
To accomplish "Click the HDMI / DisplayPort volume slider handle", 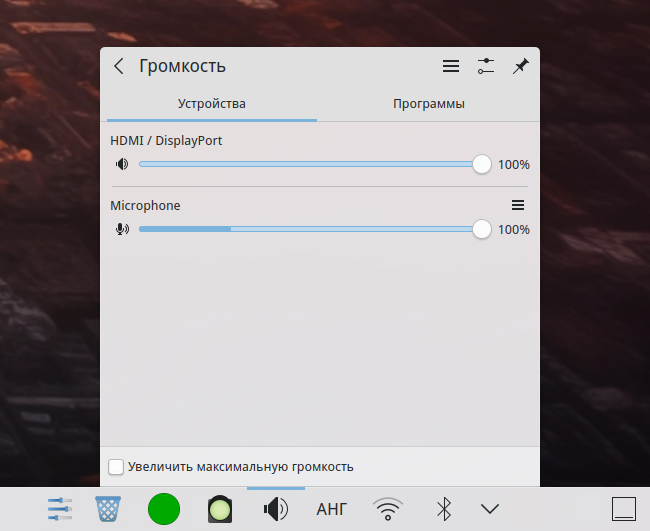I will click(482, 165).
